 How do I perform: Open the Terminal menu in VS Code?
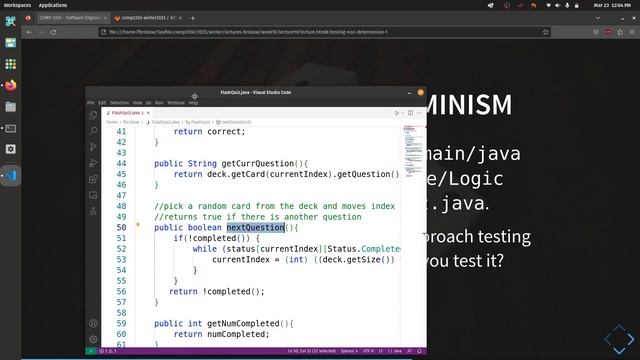176,103
